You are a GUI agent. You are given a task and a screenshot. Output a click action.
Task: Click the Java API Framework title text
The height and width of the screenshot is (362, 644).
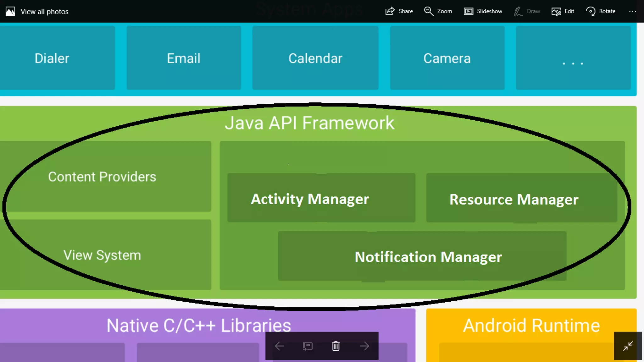coord(309,123)
